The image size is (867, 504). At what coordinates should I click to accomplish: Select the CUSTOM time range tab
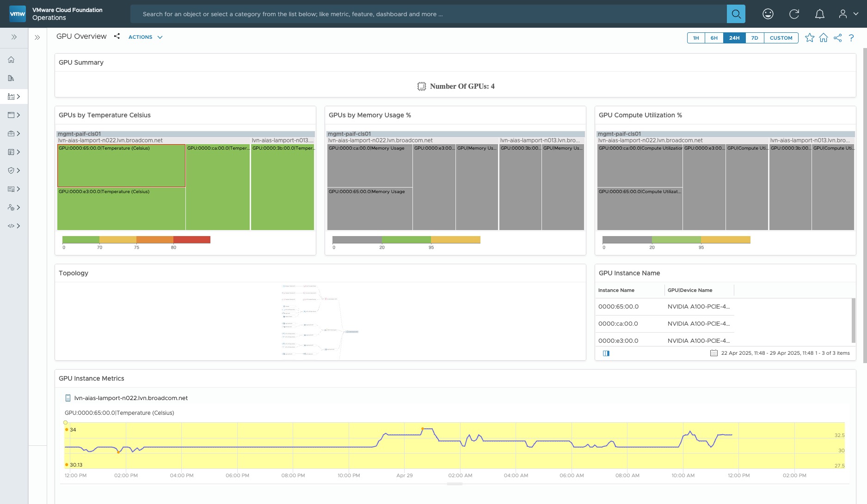[781, 38]
